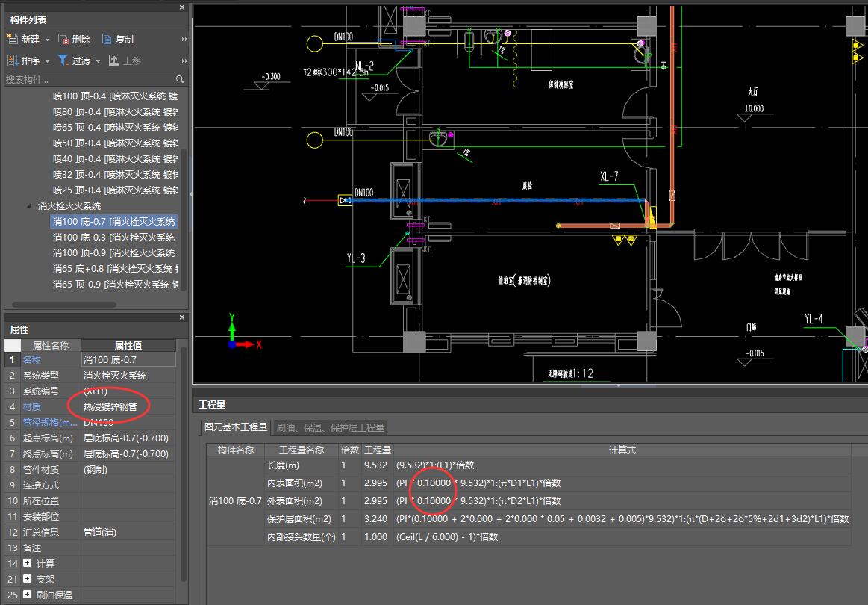This screenshot has height=605, width=868.
Task: Click the 过滤 (Filter) funnel icon
Action: [x=63, y=60]
